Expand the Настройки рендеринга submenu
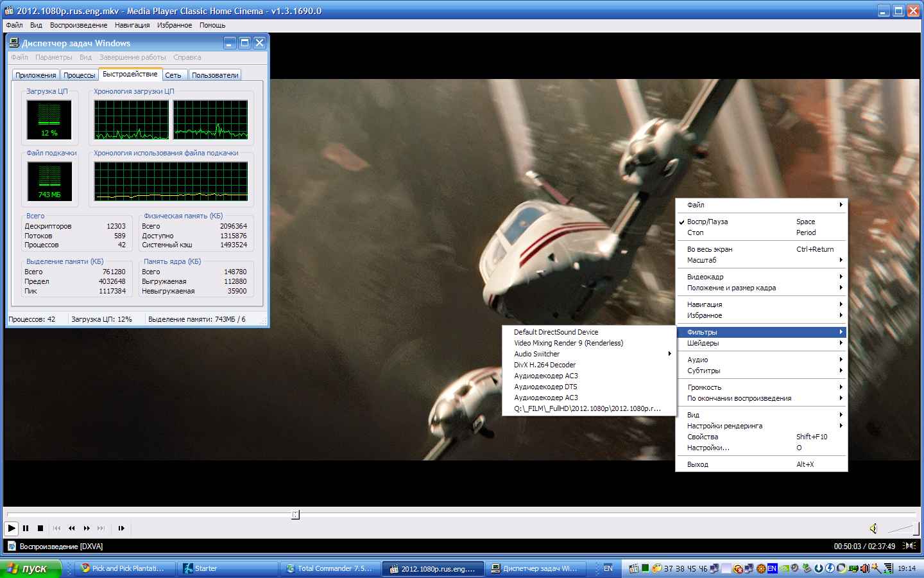The height and width of the screenshot is (578, 924). point(762,426)
